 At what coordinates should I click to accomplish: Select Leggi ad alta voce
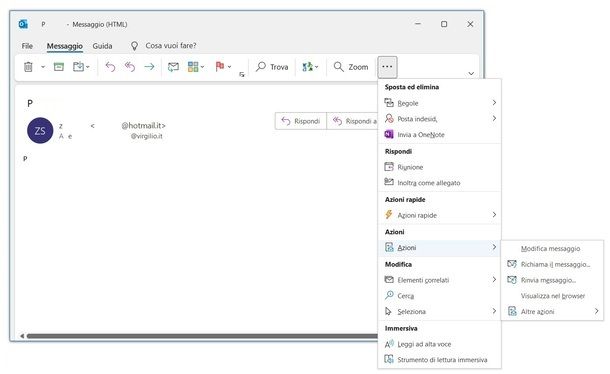439,344
